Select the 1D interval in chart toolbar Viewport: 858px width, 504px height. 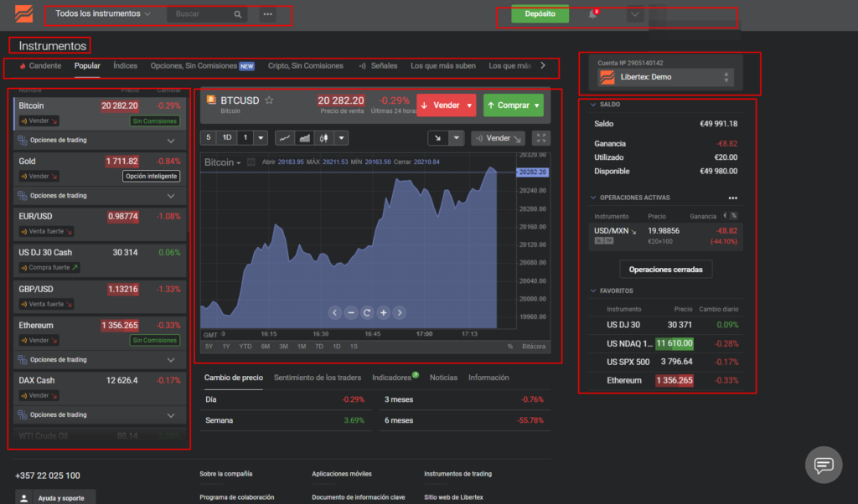[226, 138]
